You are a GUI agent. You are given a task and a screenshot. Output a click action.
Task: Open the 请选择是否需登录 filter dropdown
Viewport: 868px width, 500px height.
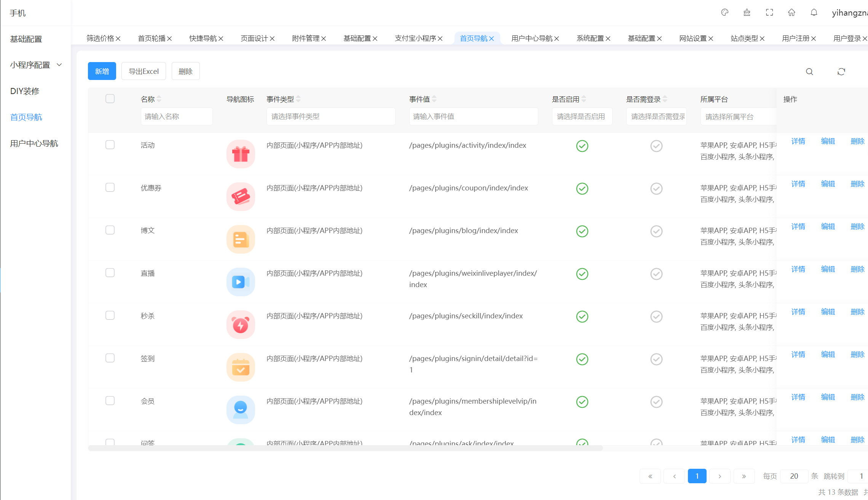[x=656, y=117]
